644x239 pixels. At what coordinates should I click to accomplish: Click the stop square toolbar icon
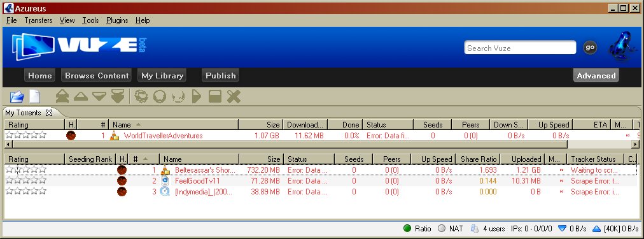[x=215, y=97]
